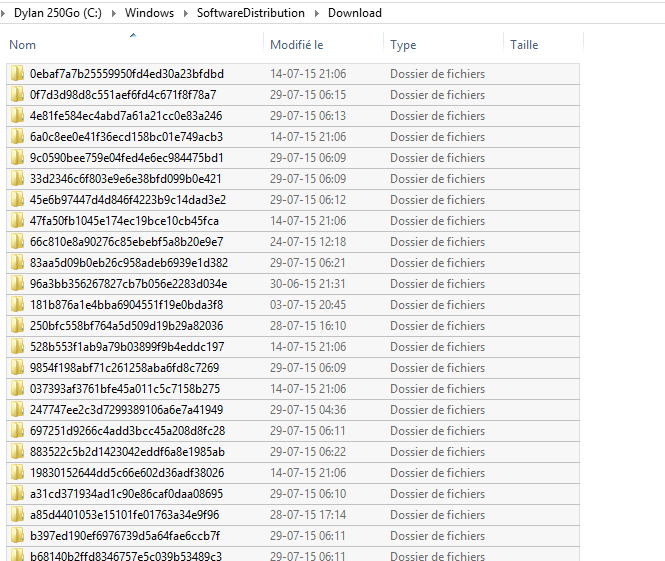Click folder icon of b397ed190ef6976739d5a64fae6ccb7f
This screenshot has height=561, width=665.
[x=17, y=536]
